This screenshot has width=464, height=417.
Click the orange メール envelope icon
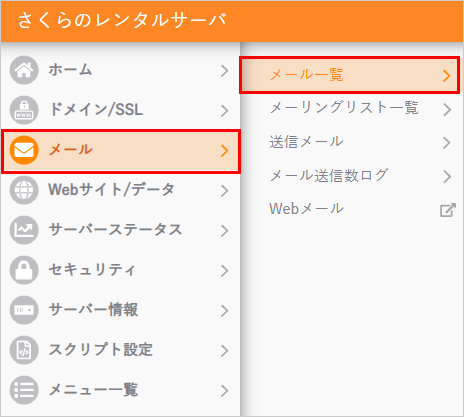click(24, 150)
